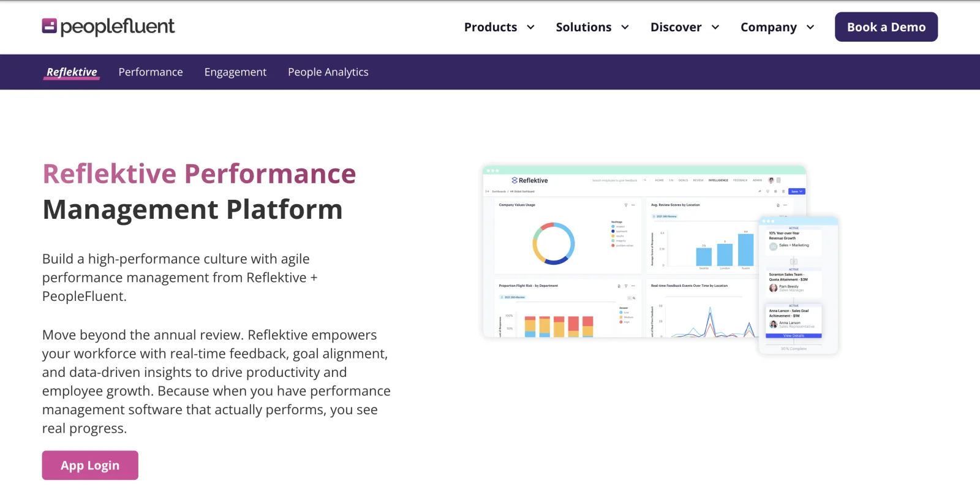Click the Book a Demo button
980x497 pixels.
(886, 27)
